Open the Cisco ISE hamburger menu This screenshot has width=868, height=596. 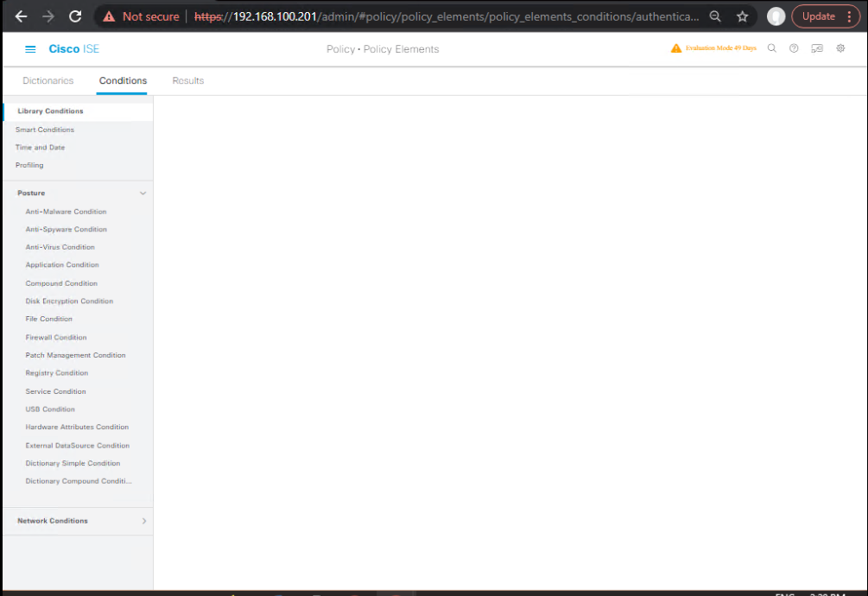(30, 49)
